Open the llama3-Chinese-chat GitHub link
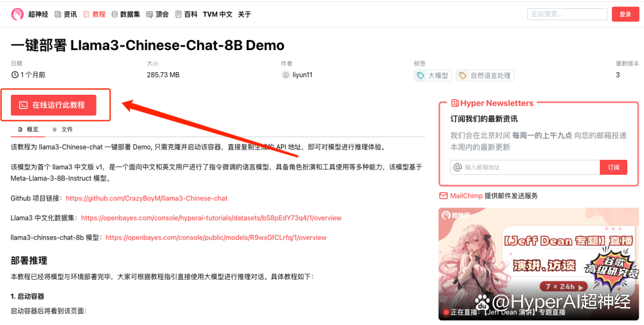644x325 pixels. [147, 199]
